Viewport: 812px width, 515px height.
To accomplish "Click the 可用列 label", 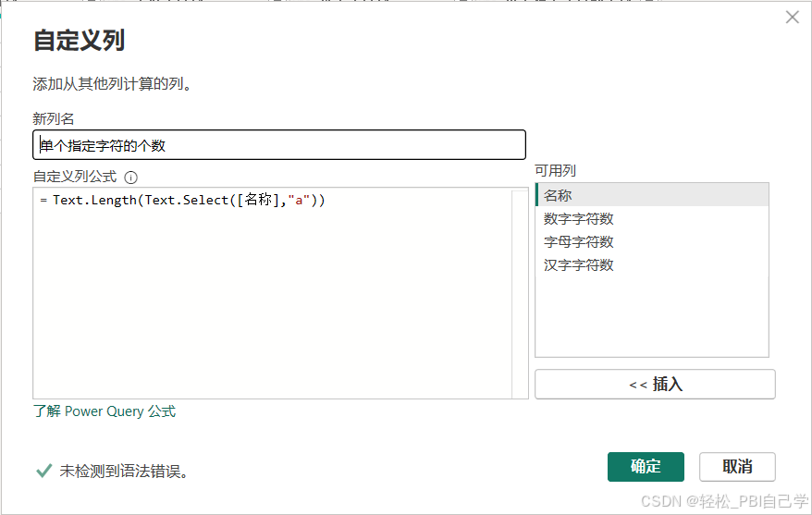I will click(555, 170).
